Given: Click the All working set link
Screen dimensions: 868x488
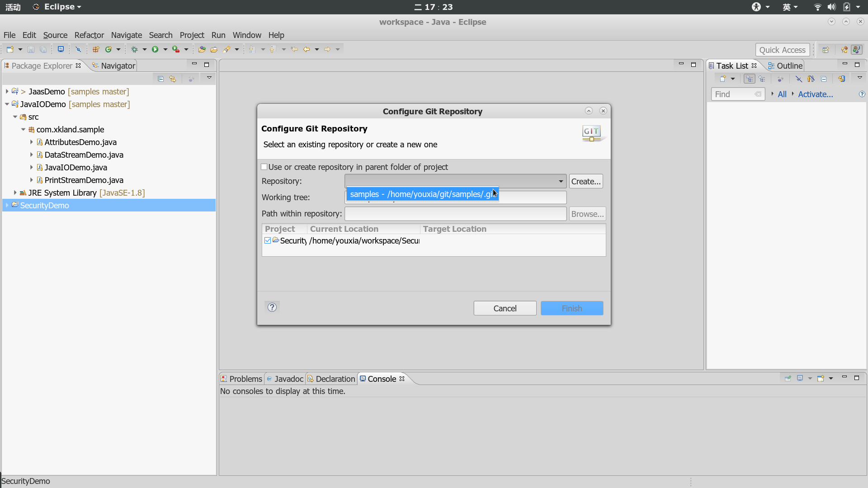Looking at the screenshot, I should (782, 94).
